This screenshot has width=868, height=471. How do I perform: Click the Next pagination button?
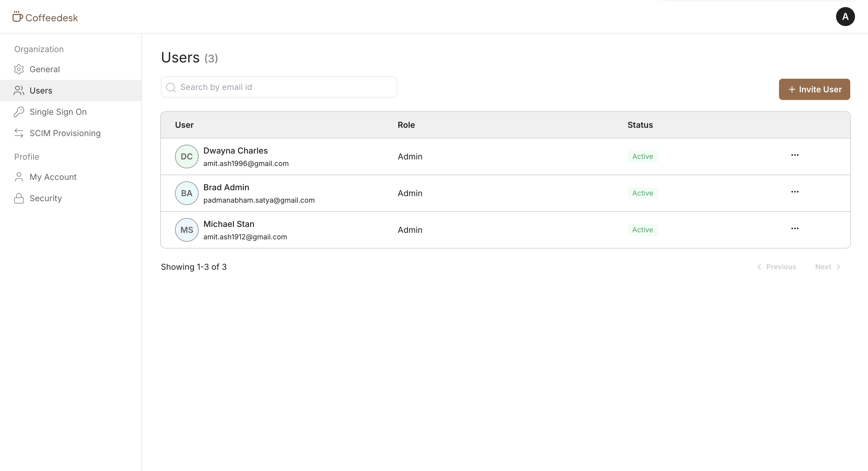point(827,267)
